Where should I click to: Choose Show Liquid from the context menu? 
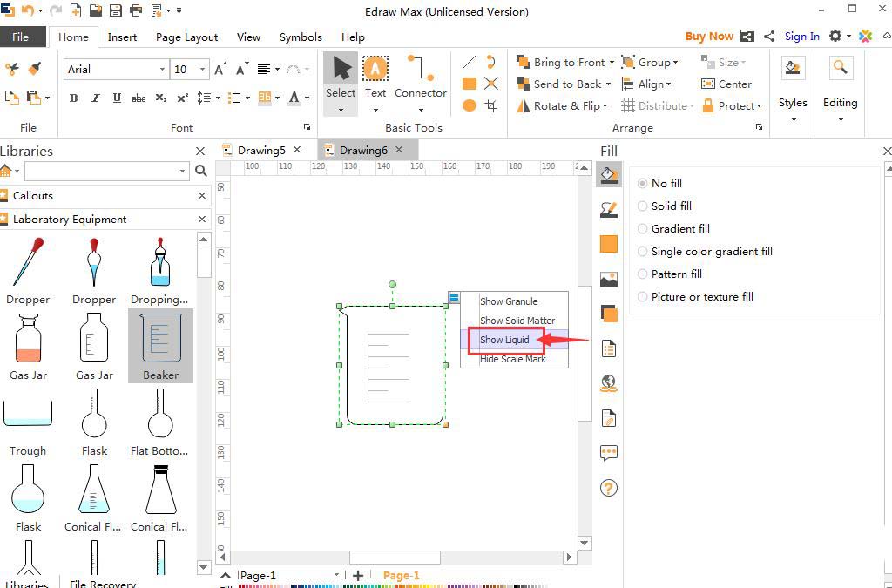click(x=505, y=340)
